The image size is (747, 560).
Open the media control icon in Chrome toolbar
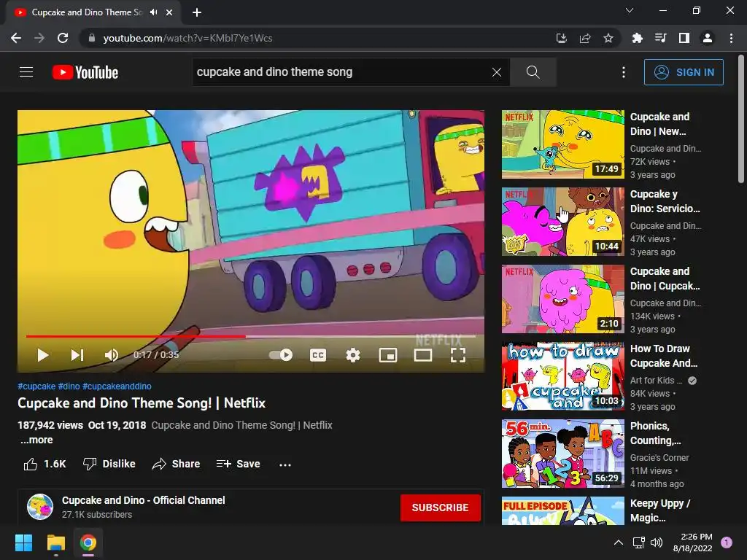660,38
